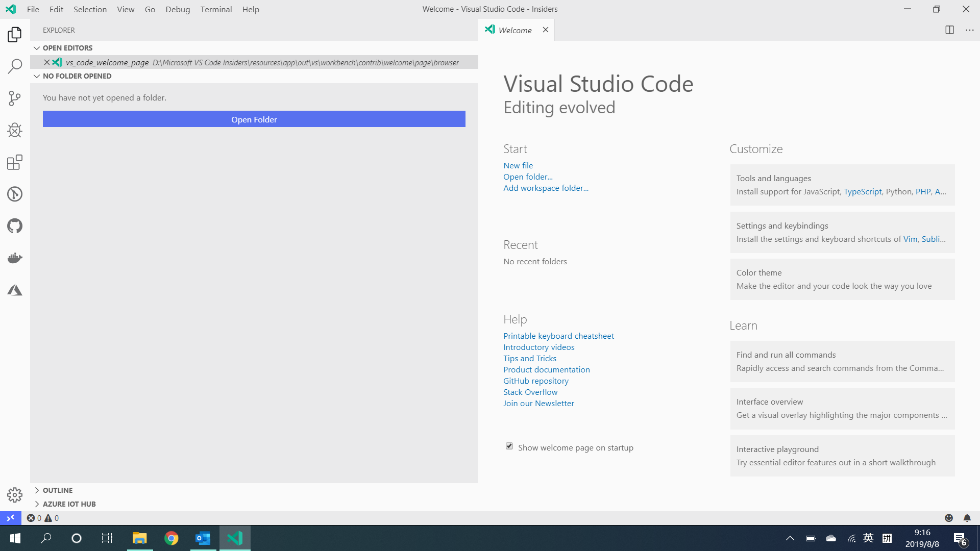This screenshot has width=980, height=551.
Task: Open the Extensions view
Action: pos(15,162)
